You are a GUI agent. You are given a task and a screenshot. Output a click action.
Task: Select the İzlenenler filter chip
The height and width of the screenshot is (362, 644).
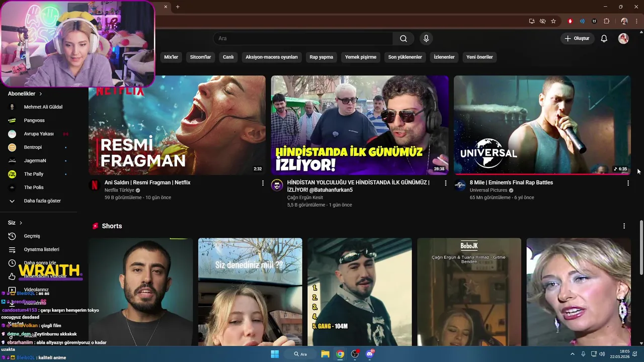[444, 57]
